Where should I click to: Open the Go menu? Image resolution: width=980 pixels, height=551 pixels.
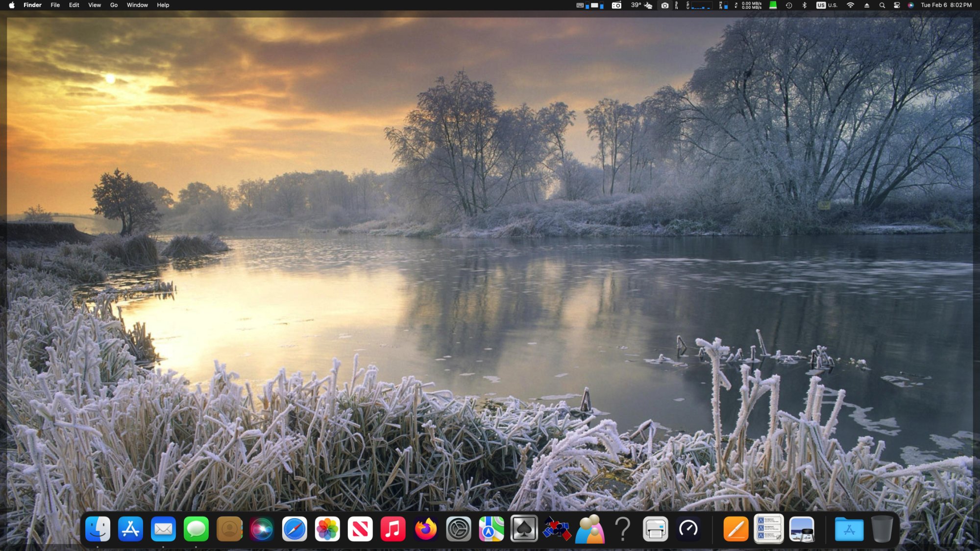click(114, 5)
